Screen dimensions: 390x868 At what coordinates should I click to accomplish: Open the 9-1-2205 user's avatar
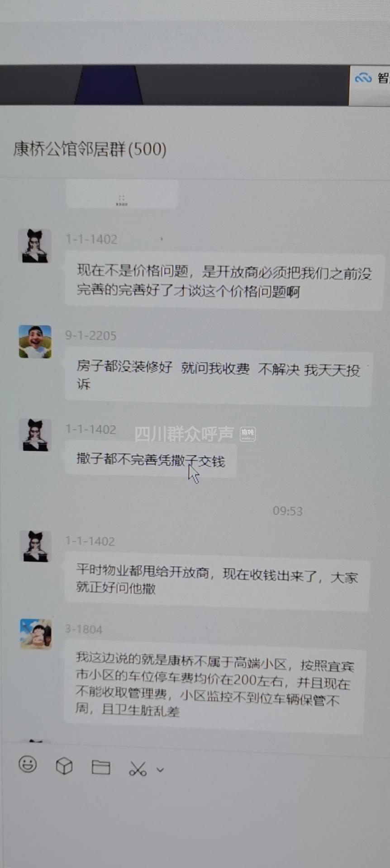click(35, 341)
